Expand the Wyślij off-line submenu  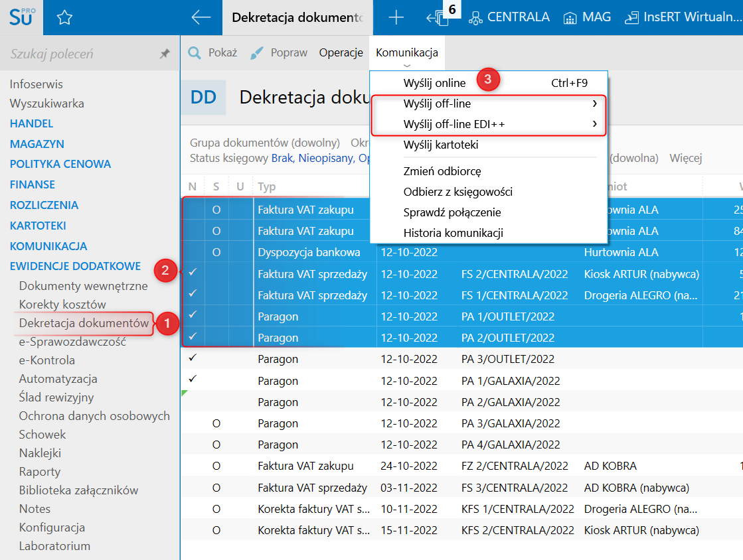pyautogui.click(x=594, y=104)
